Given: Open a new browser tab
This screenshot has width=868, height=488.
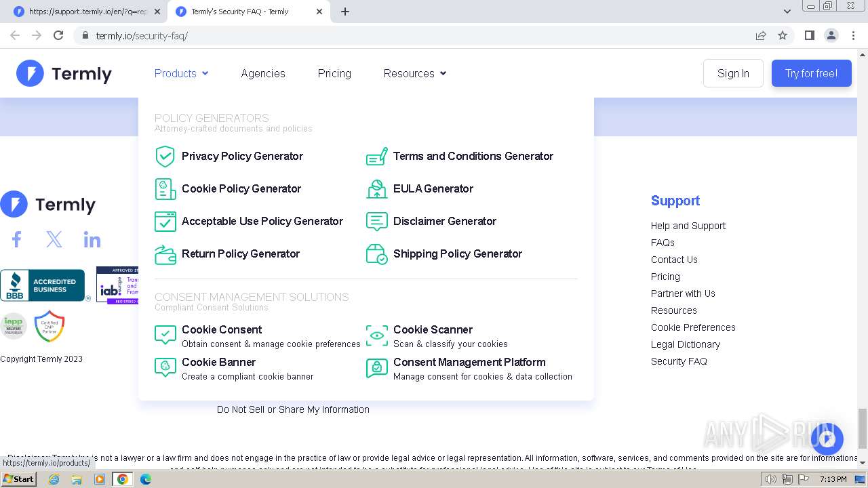Looking at the screenshot, I should click(x=345, y=12).
